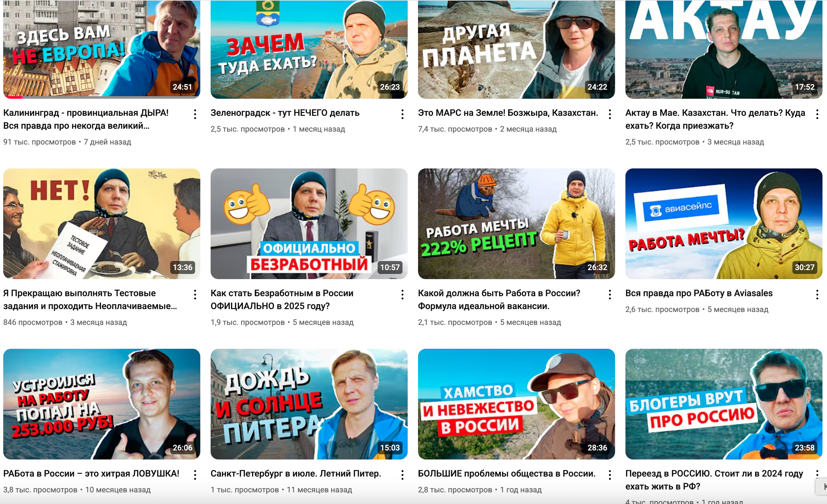827x504 pixels.
Task: Open three-dot menu for Санкт-Петербург в июле
Action: tap(403, 475)
